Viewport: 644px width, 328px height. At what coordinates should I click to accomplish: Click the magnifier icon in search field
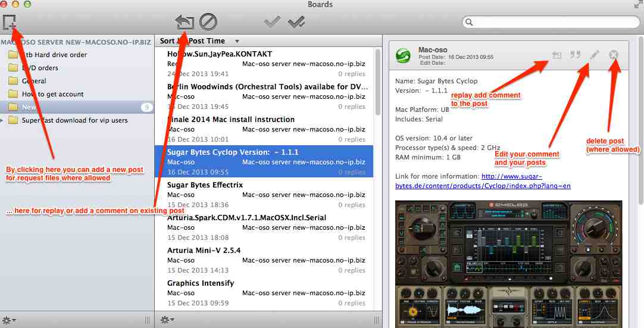click(469, 22)
